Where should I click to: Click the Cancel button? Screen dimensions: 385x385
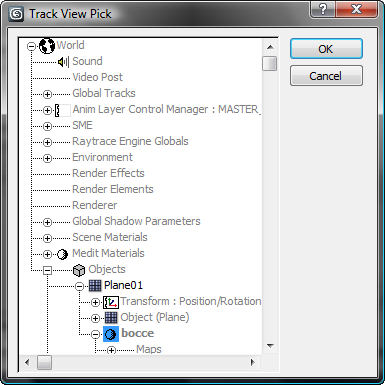[x=326, y=76]
